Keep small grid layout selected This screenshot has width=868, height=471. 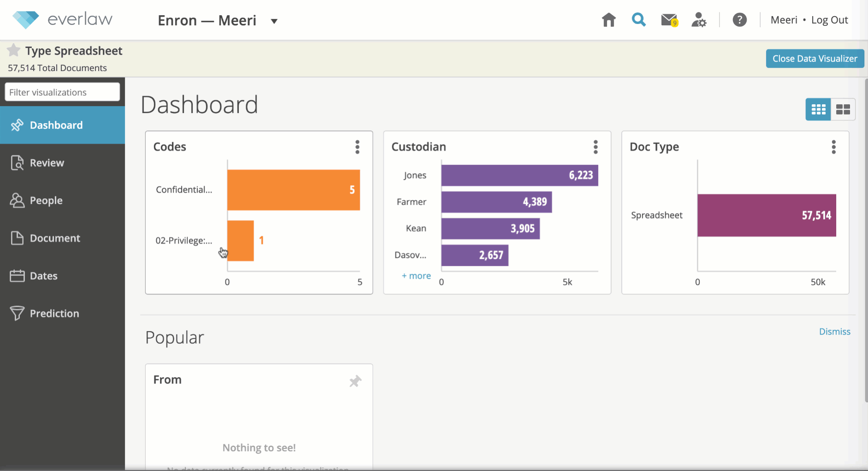(818, 109)
